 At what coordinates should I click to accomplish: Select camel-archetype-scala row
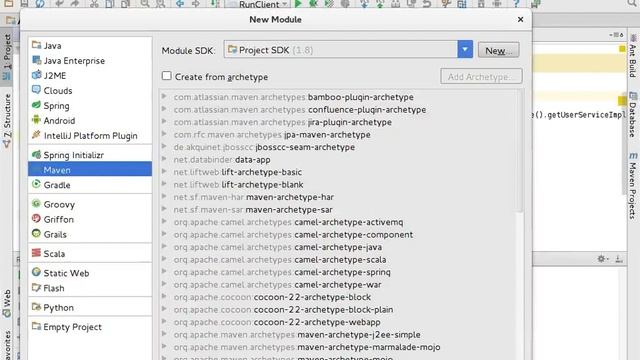[338, 260]
